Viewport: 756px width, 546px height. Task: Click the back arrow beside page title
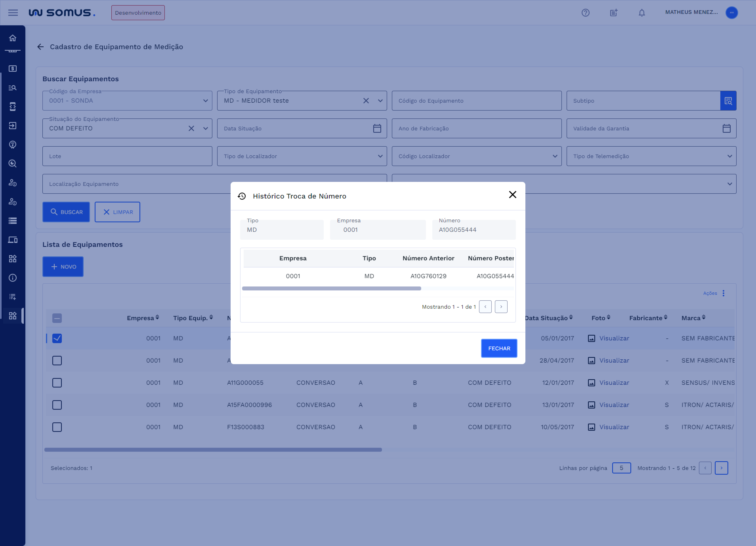40,47
